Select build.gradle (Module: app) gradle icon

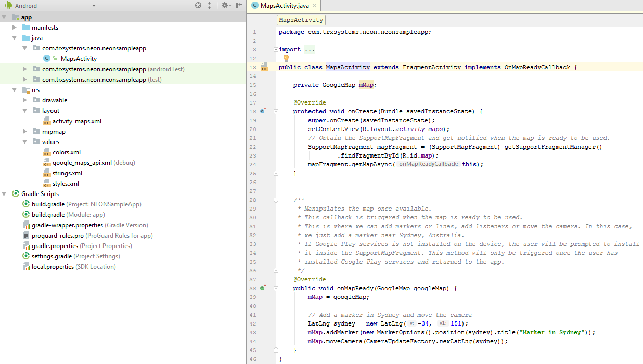tap(26, 215)
